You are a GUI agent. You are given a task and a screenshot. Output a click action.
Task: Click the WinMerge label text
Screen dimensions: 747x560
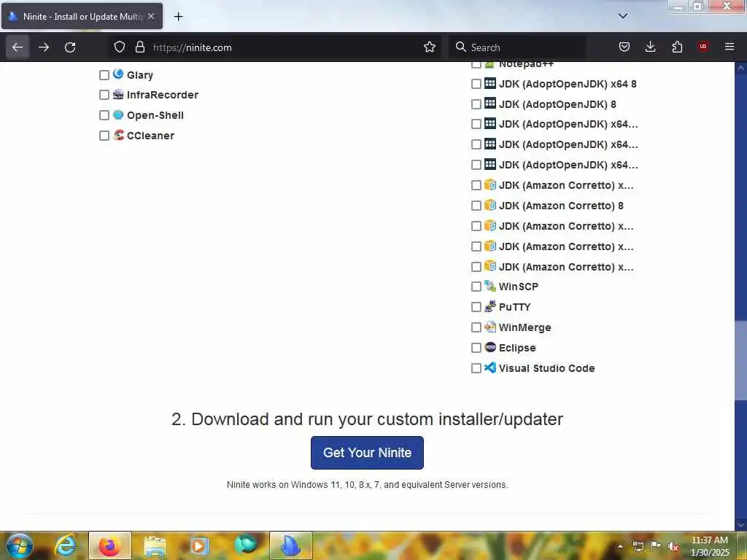click(x=525, y=327)
